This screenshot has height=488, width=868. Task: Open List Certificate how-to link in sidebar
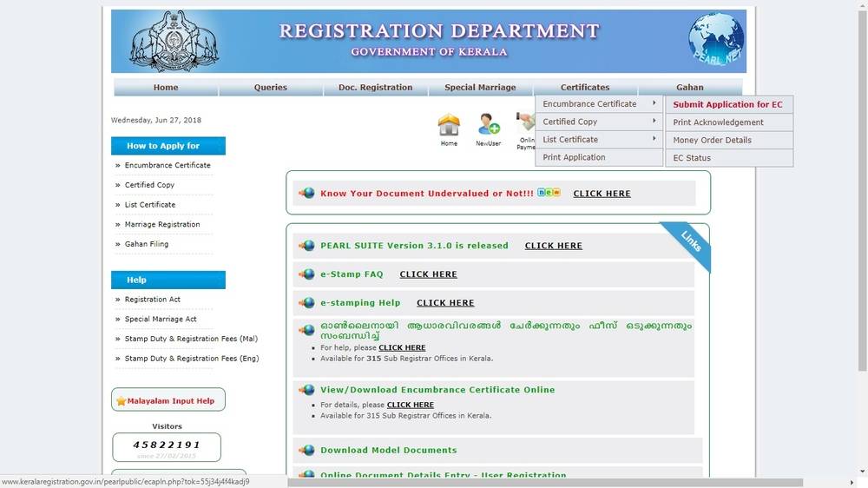(149, 204)
